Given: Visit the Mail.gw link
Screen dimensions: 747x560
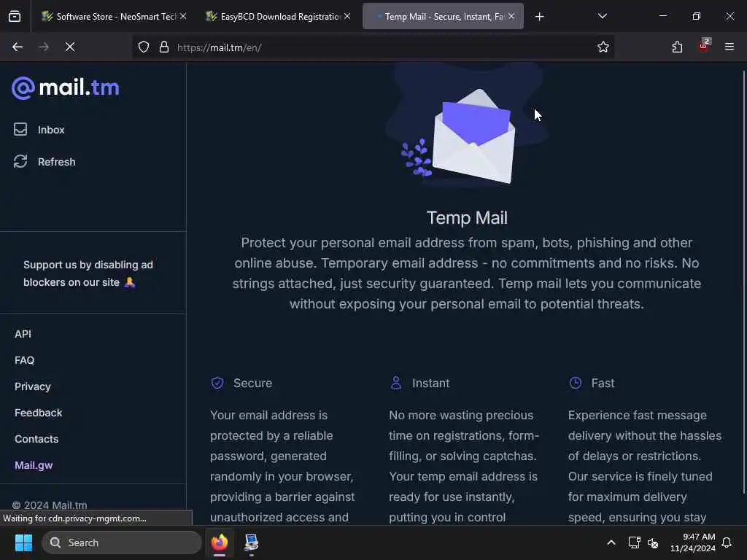Looking at the screenshot, I should click(34, 465).
